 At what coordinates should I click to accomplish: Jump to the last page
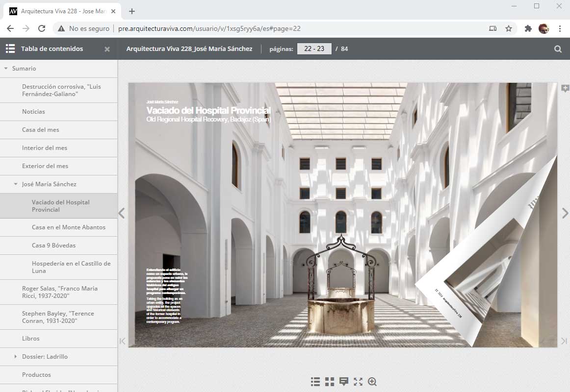pos(564,341)
